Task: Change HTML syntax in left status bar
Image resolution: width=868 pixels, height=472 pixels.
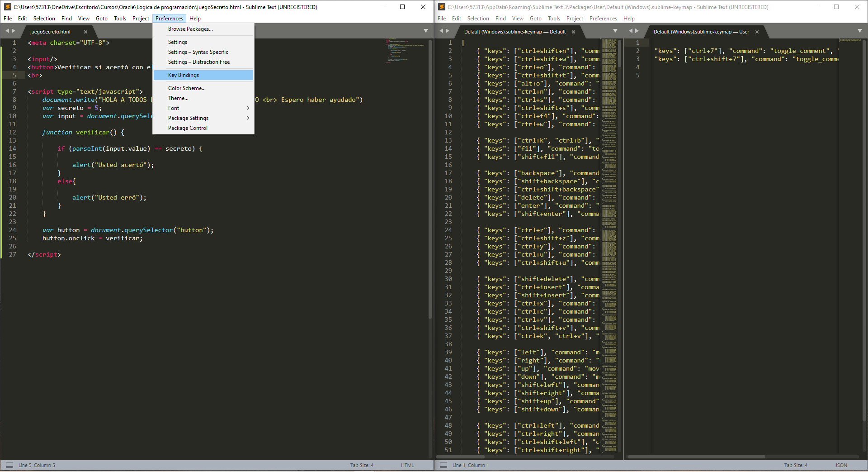Action: pyautogui.click(x=407, y=465)
